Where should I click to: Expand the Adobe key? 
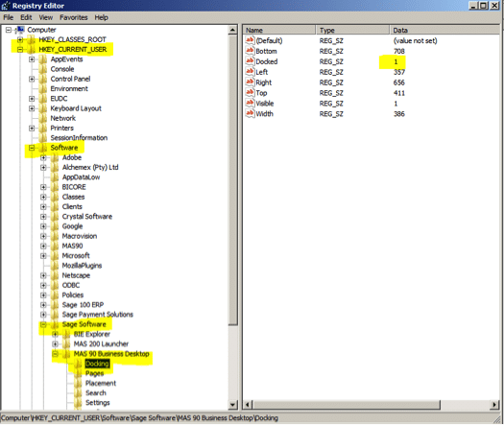43,157
